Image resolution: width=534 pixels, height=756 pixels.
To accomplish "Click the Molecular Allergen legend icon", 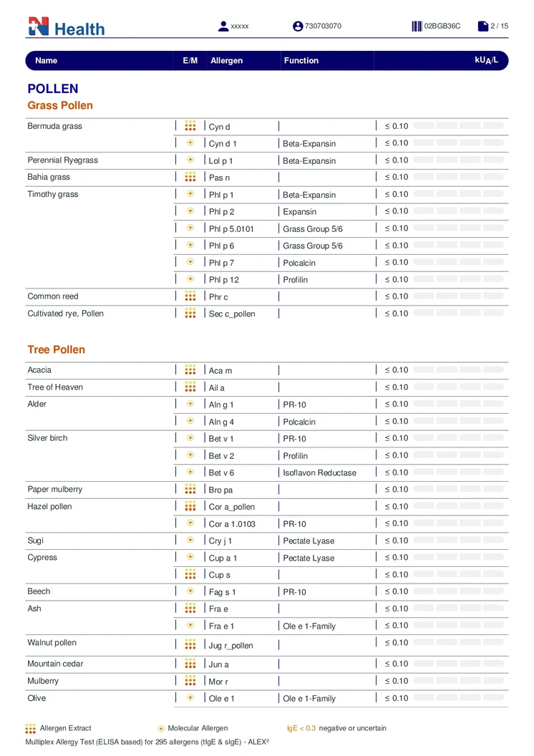I will [161, 729].
